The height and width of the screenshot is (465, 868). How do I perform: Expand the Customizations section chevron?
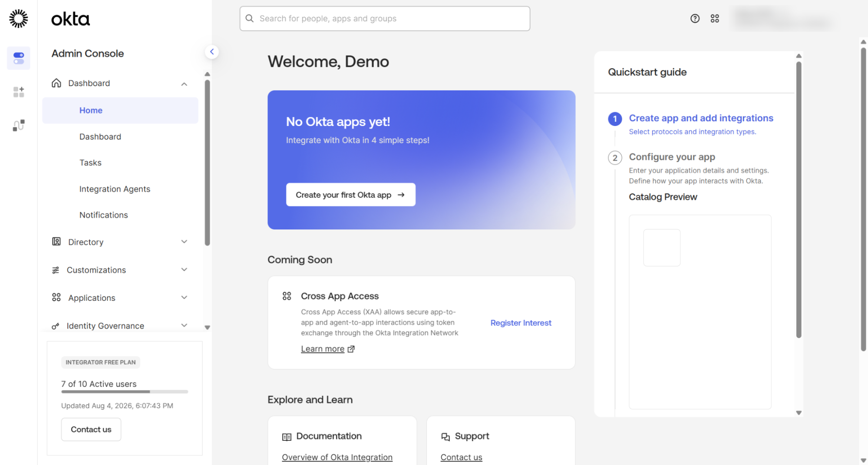click(x=184, y=270)
